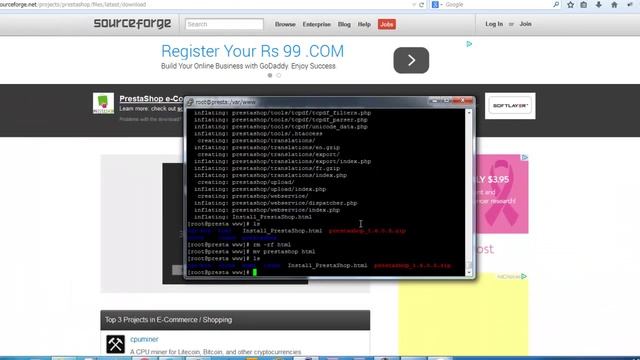Screen dimensions: 640x360
Task: Go to the browser home page icon
Action: point(614,4)
